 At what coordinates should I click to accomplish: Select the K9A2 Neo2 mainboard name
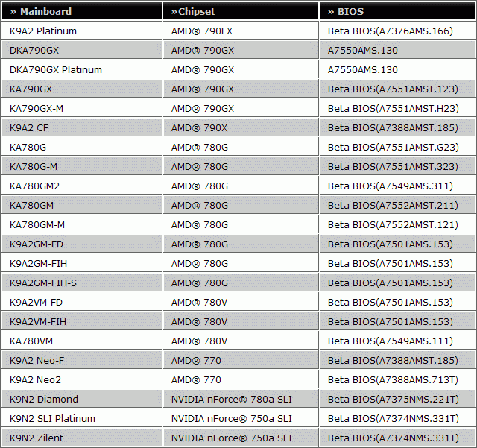37,380
